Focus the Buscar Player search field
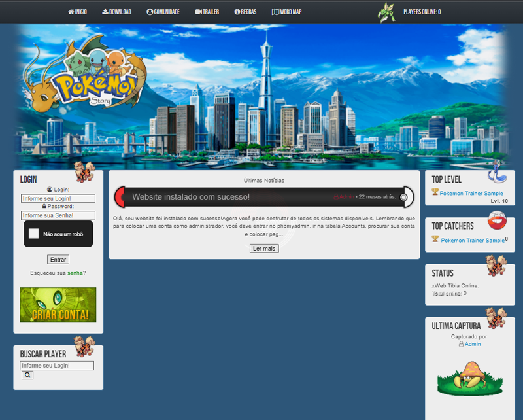 click(x=57, y=366)
